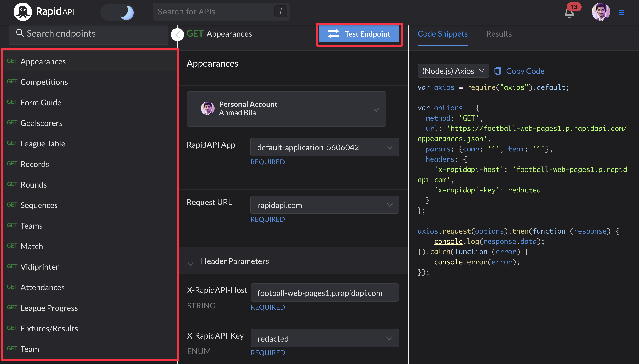Viewport: 639px width, 364px height.
Task: Click the Copy Code clipboard icon
Action: [x=498, y=71]
